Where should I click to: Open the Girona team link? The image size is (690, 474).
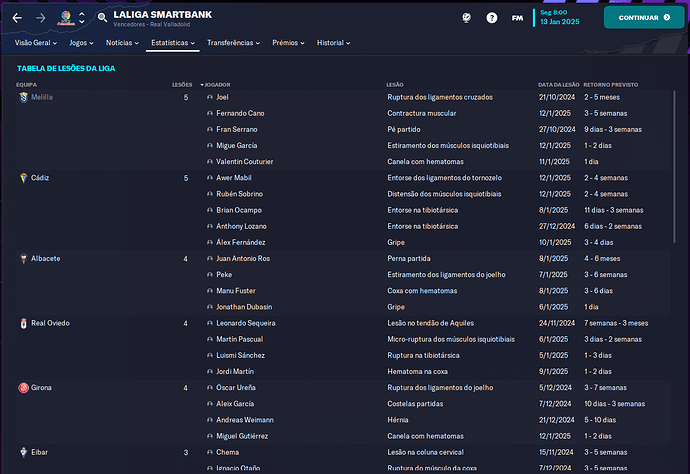[41, 388]
